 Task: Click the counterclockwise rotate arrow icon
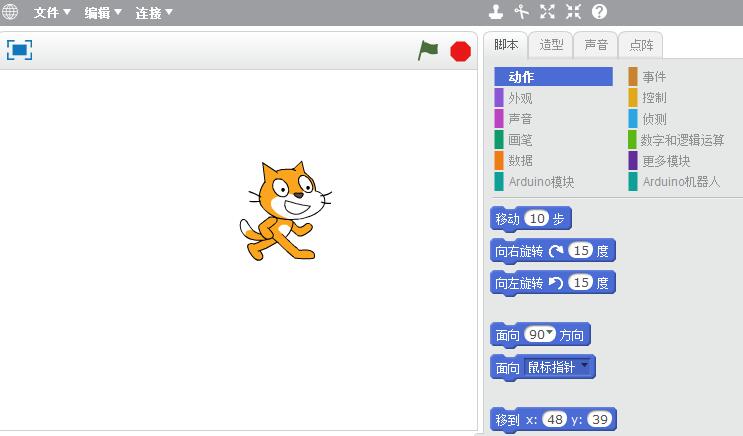point(556,283)
